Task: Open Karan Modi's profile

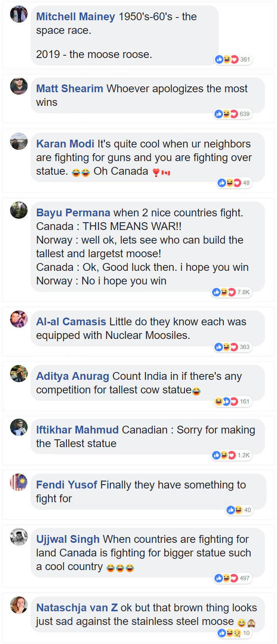Action: 65,144
